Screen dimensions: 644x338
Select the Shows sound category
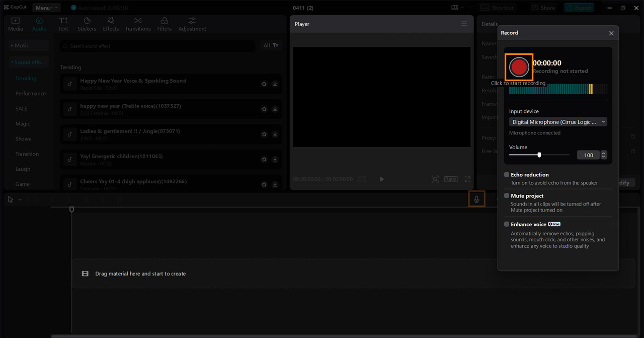click(x=23, y=139)
